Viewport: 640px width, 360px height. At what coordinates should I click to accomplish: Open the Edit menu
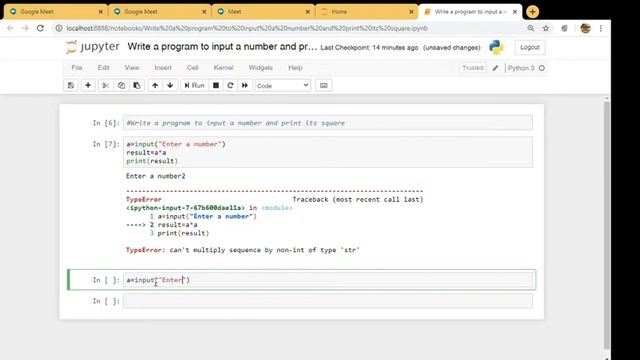[x=103, y=68]
